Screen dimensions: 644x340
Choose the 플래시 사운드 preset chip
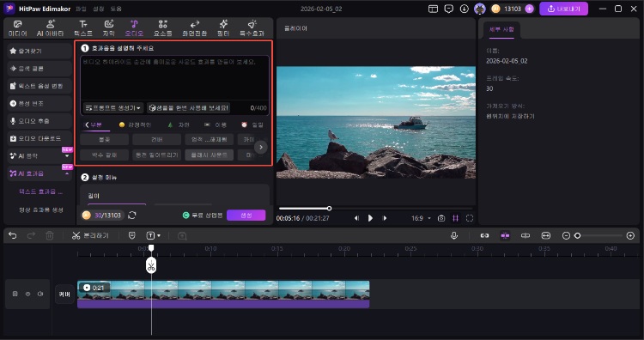coord(209,155)
